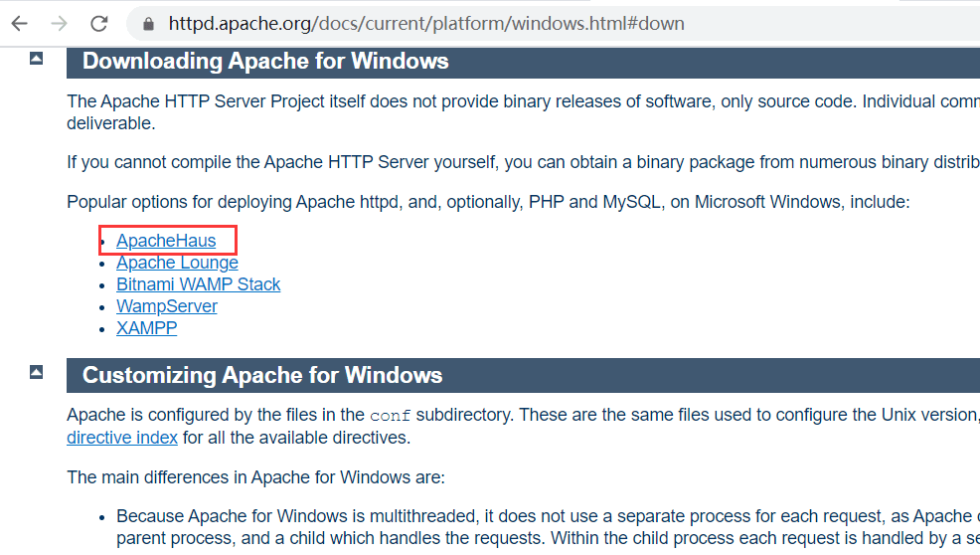Follow the Bitnami WAMP Stack link

pos(198,284)
